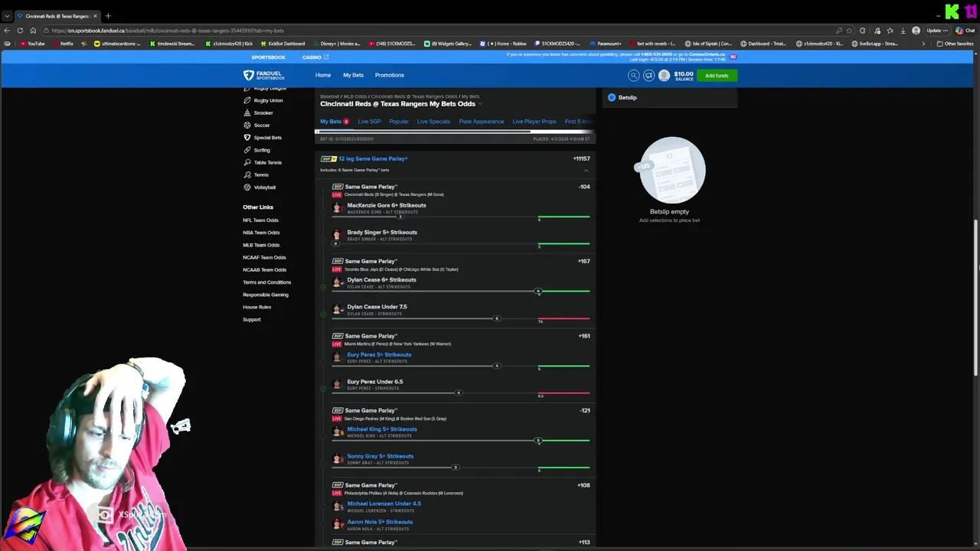Click Brady Singer player avatar

coord(337,235)
